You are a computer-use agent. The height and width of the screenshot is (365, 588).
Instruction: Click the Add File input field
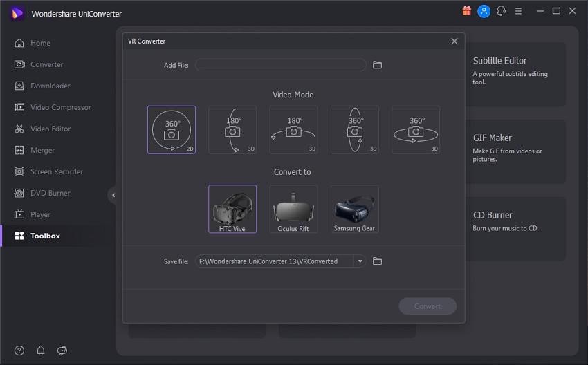280,65
